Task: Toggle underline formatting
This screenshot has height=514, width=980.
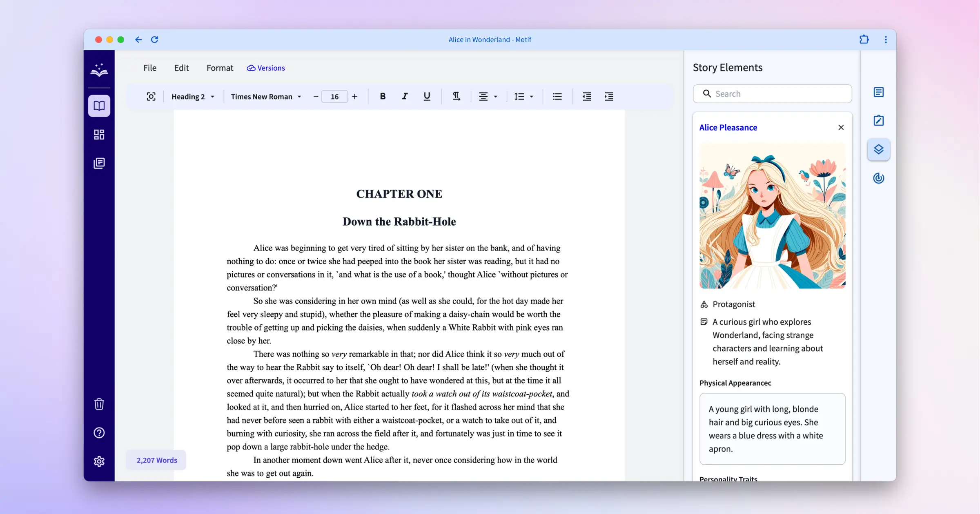Action: (x=427, y=96)
